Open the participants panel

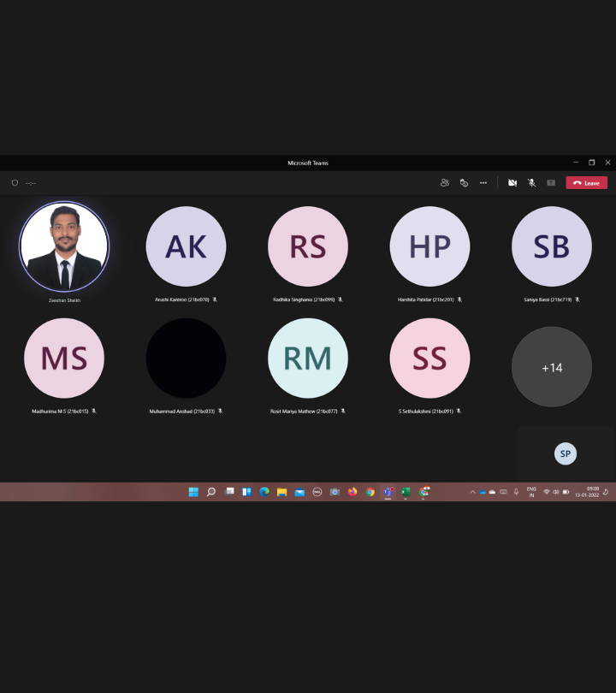444,183
